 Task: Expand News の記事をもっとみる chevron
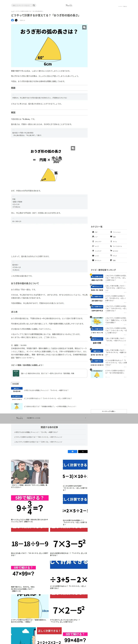tap(85, 418)
